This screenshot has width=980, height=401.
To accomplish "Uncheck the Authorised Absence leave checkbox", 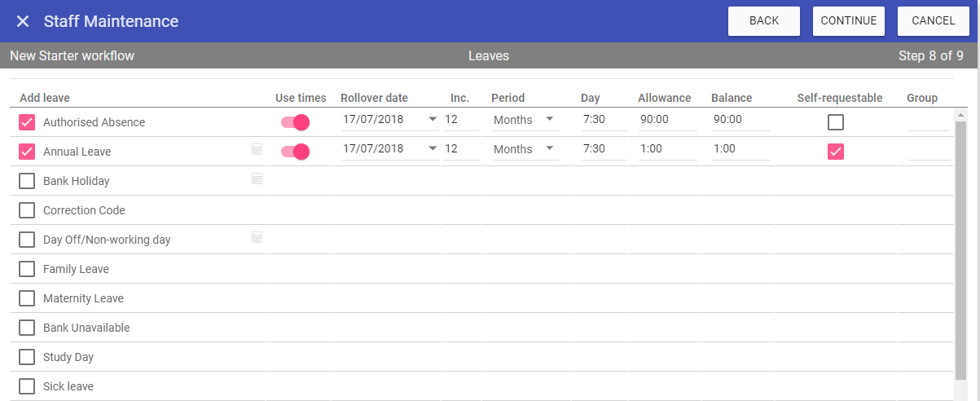I will (27, 122).
